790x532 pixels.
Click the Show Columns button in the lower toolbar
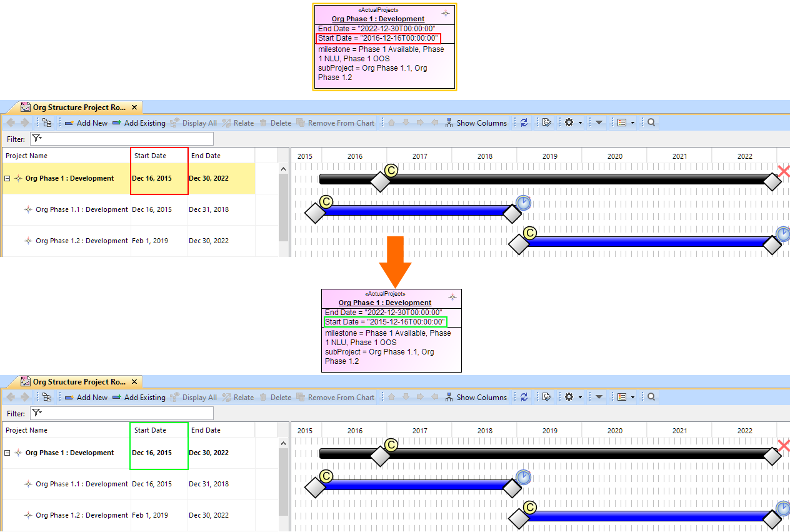click(476, 398)
